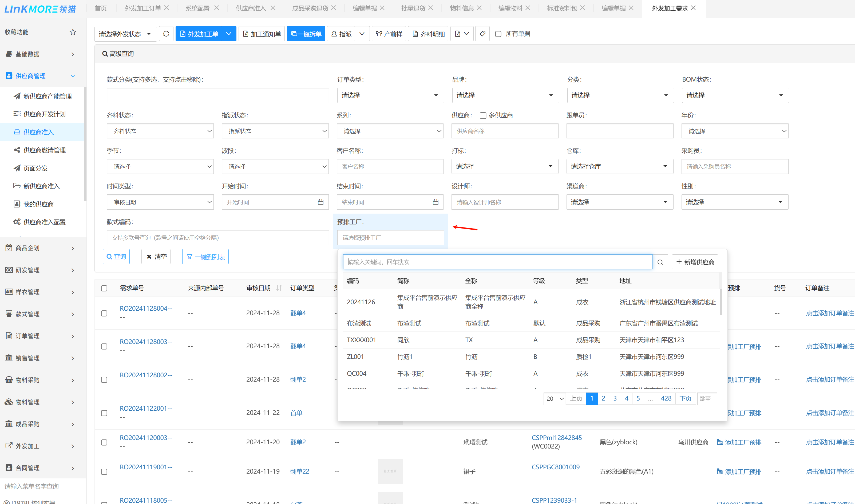Image resolution: width=855 pixels, height=504 pixels.
Task: Open calendar icon for 开始时间
Action: 320,202
